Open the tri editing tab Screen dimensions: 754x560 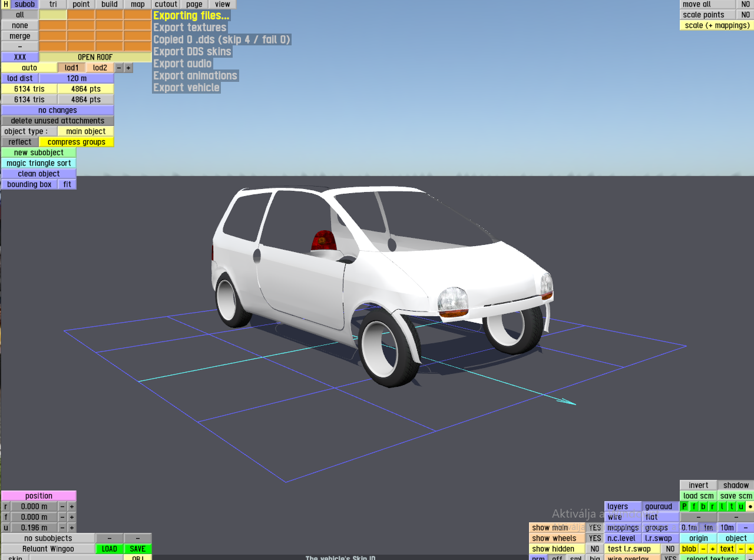tap(53, 4)
